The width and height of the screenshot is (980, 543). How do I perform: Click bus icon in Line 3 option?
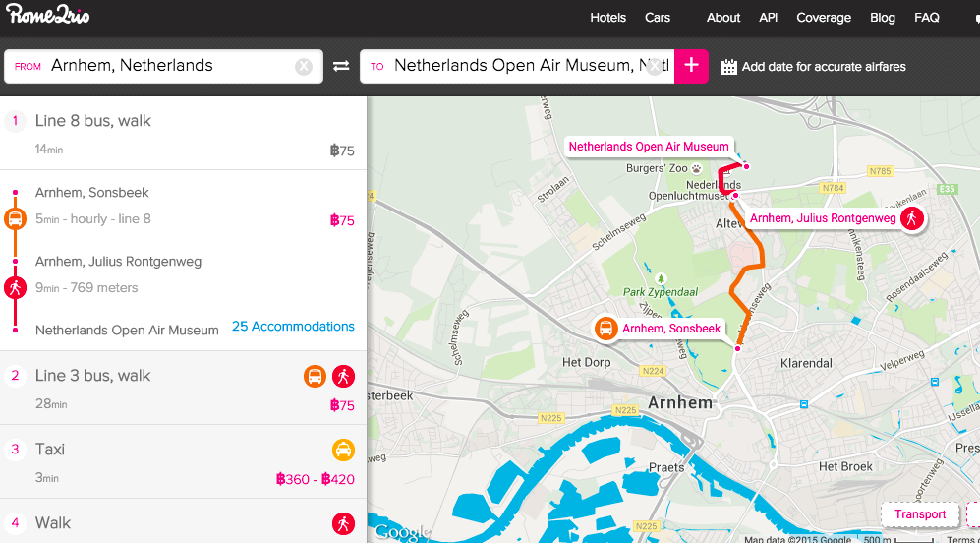[315, 377]
